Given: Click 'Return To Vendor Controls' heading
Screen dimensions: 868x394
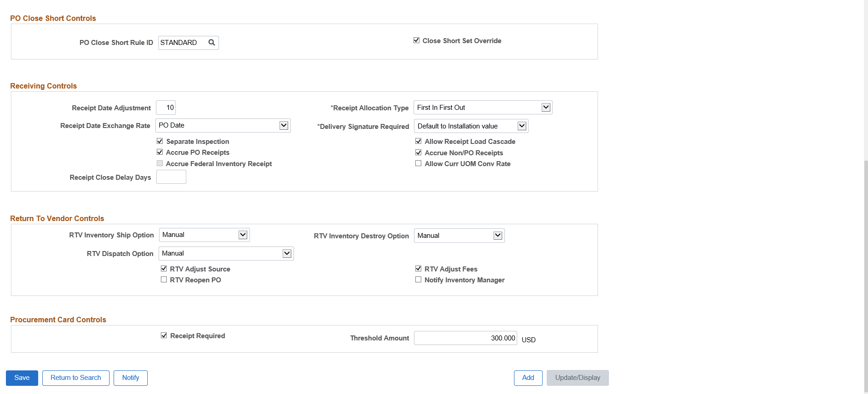Looking at the screenshot, I should tap(57, 218).
